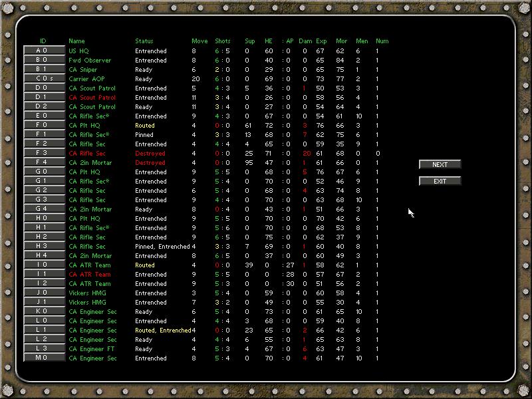Select unit ID button D 0
The height and width of the screenshot is (399, 532).
[44, 88]
